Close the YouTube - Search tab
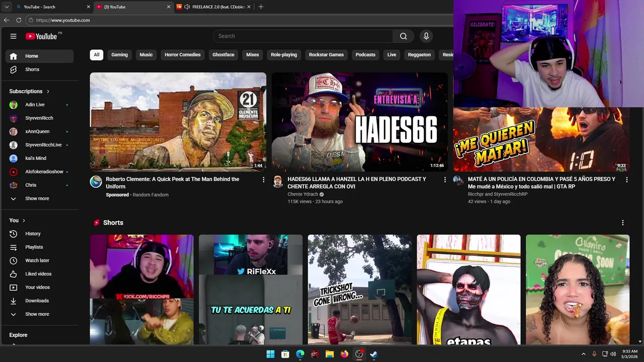Screen dimensions: 644x362 [89, 7]
